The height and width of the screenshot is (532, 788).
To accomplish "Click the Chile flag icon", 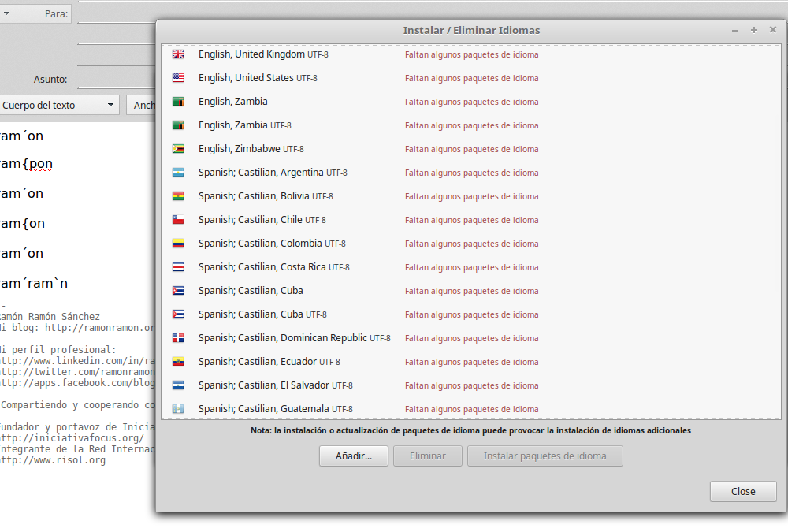I will [178, 220].
